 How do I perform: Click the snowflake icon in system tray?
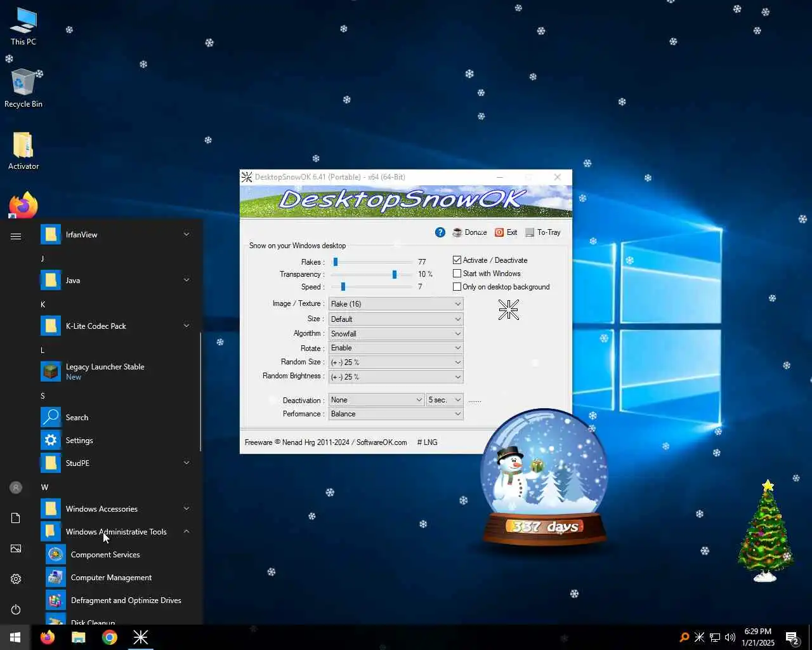(x=699, y=637)
